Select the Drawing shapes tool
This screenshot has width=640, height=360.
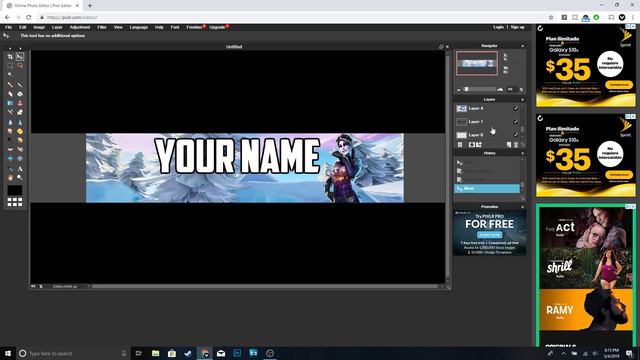coord(20,112)
